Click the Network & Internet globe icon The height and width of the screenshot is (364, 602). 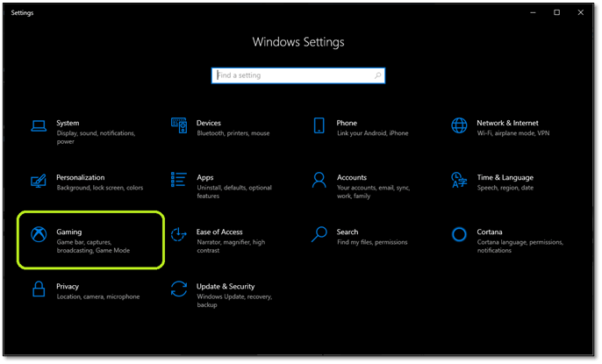pyautogui.click(x=459, y=125)
